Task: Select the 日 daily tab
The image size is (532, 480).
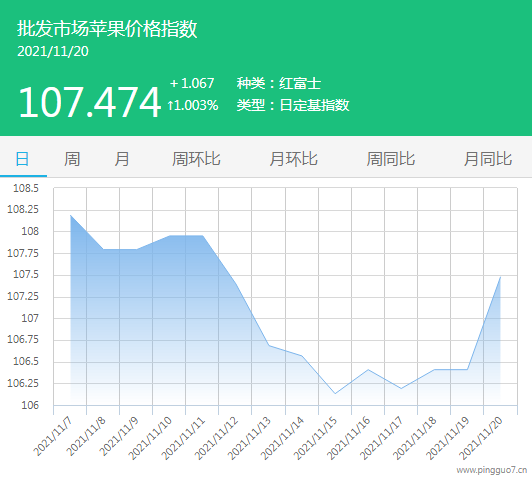Action: [22, 159]
